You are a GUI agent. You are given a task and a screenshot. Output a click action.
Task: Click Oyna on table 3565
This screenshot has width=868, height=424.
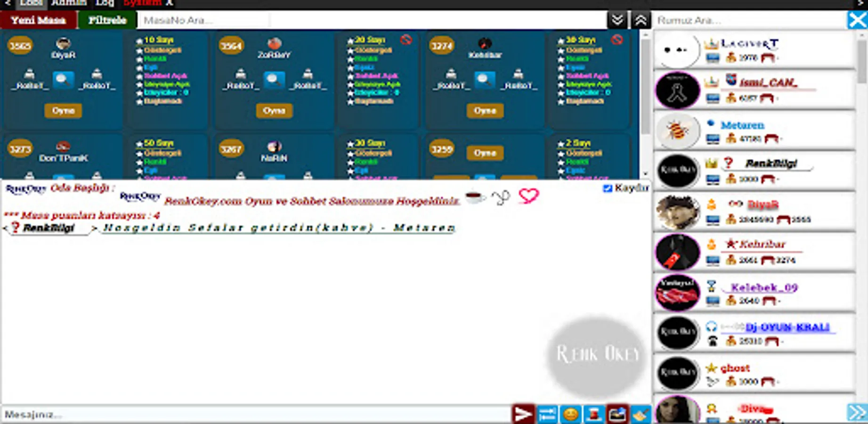pos(63,111)
